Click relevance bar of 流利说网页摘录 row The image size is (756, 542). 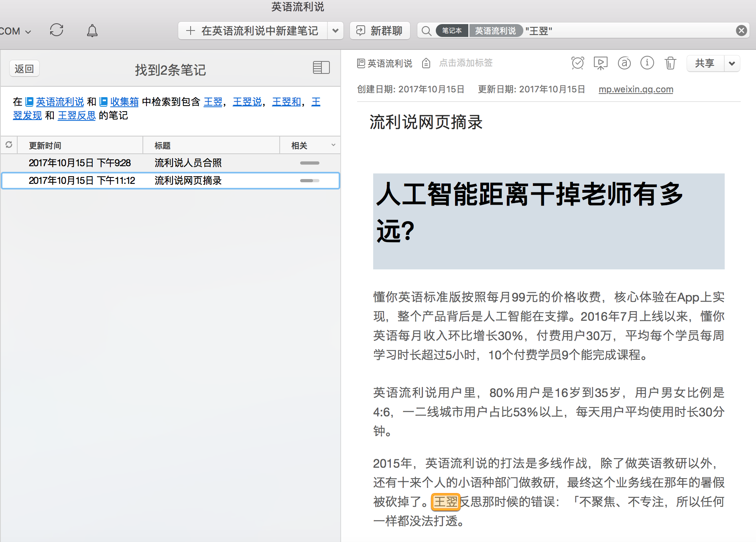[310, 181]
